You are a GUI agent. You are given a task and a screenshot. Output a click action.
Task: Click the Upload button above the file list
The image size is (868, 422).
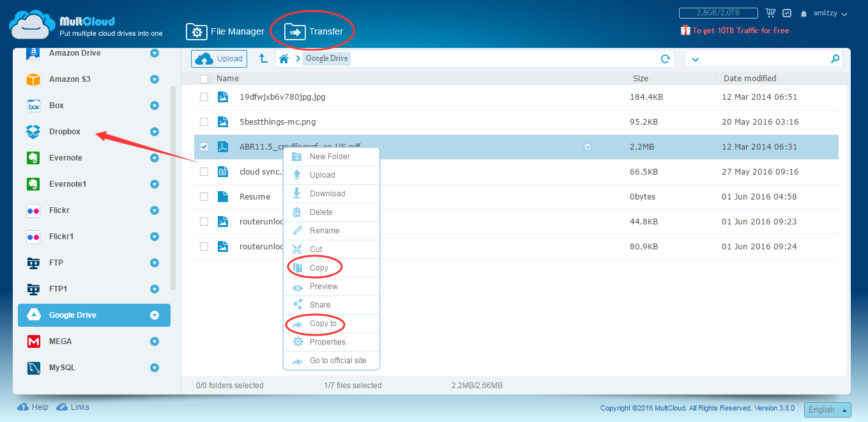pos(218,58)
